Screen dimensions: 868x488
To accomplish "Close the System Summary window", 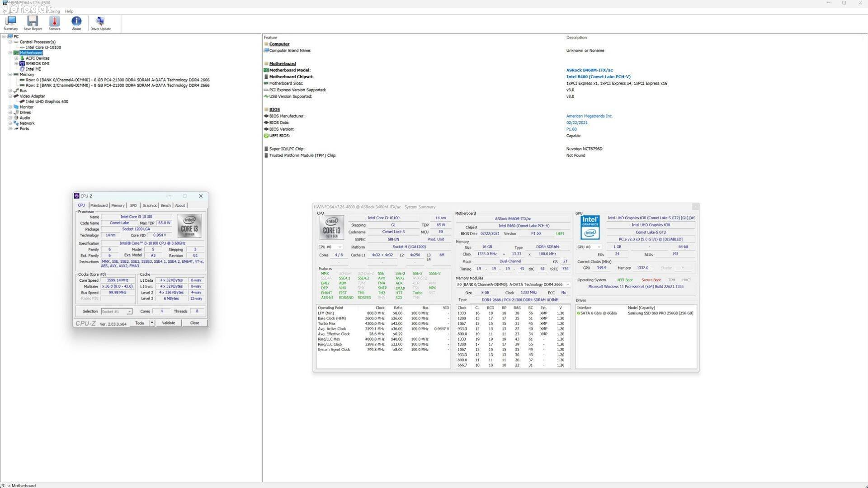I will (695, 207).
